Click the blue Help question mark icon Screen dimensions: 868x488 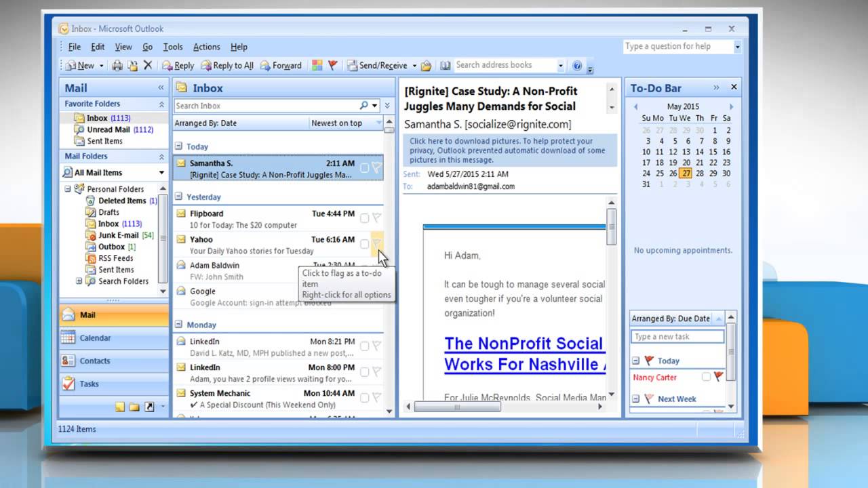[x=577, y=66]
